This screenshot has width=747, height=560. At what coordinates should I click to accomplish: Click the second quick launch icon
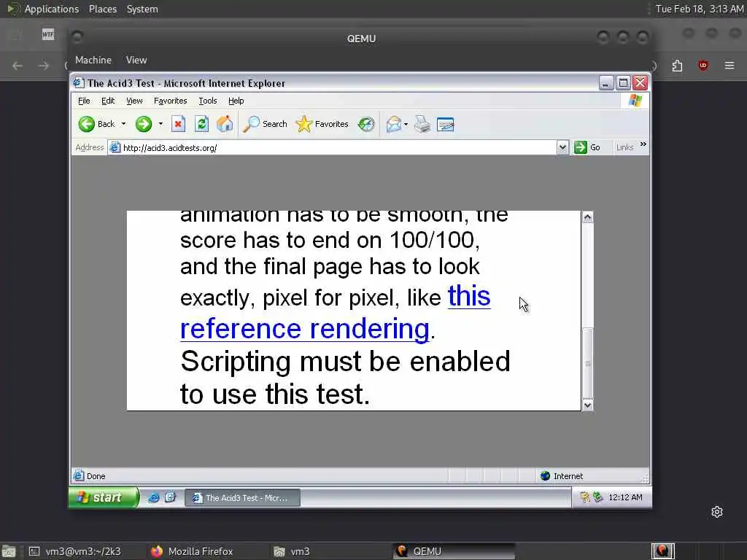click(x=170, y=497)
